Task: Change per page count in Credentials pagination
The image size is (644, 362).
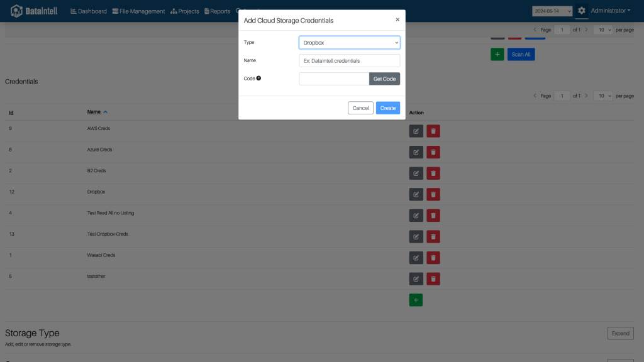Action: pos(602,96)
